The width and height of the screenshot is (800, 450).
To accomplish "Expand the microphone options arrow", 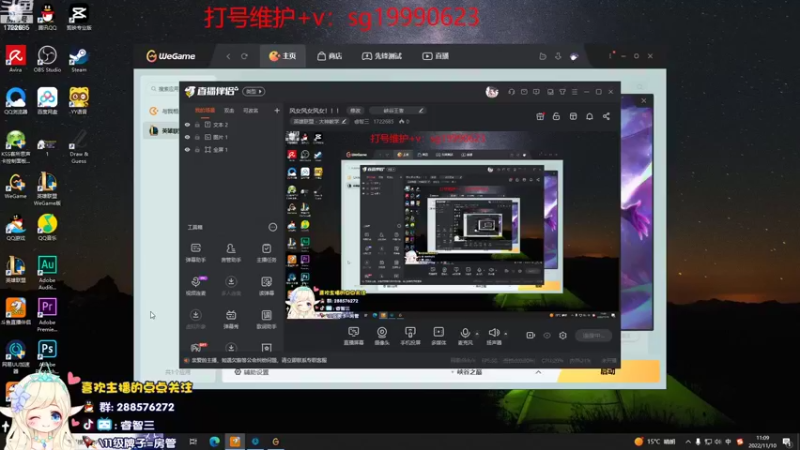I will point(477,334).
